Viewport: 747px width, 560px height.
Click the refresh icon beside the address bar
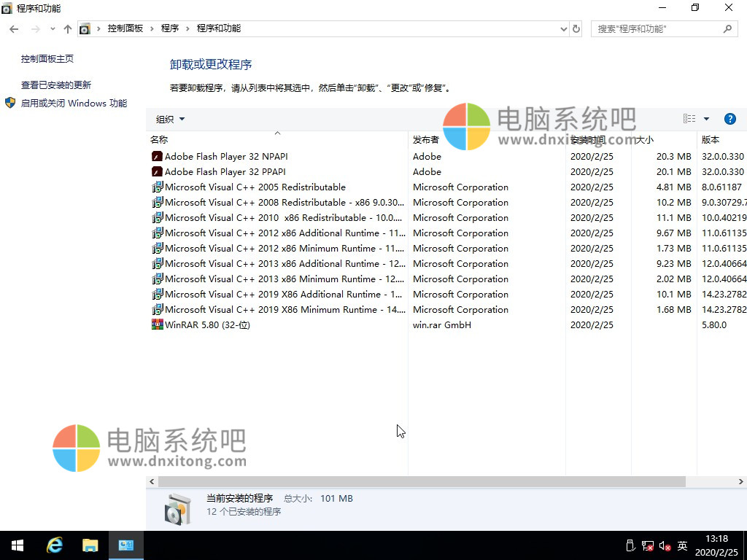coord(576,28)
